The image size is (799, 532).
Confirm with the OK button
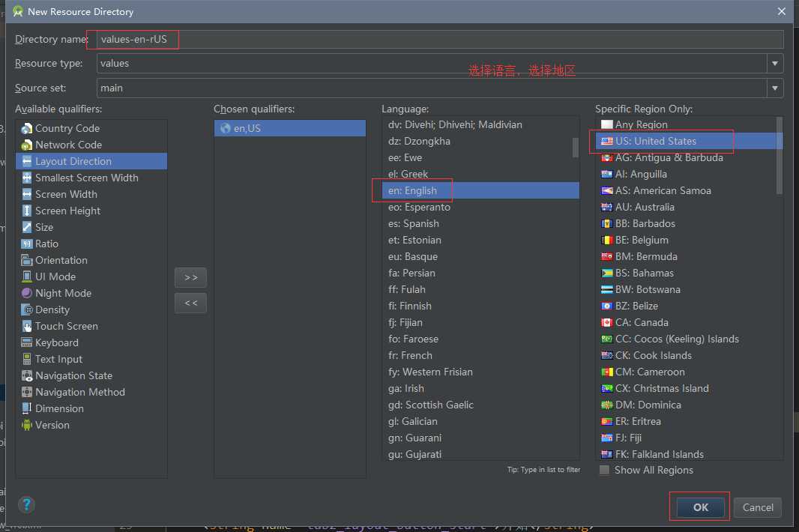pyautogui.click(x=700, y=507)
